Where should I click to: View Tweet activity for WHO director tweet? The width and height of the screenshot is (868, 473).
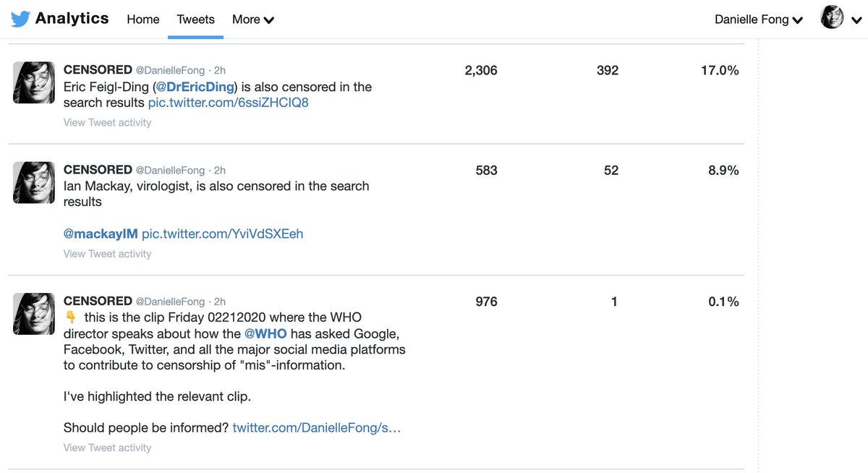pyautogui.click(x=107, y=448)
